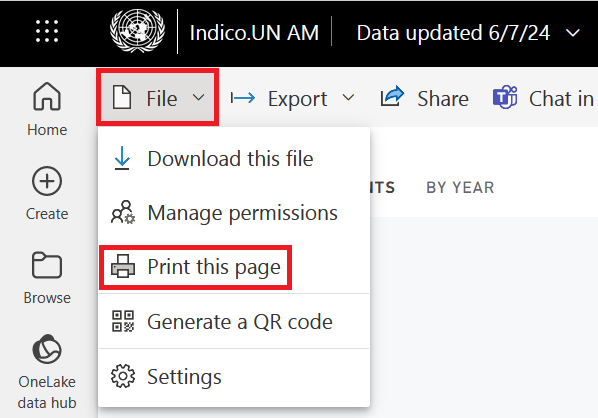This screenshot has height=418, width=598.
Task: Click the Indico.UN AM report title
Action: pyautogui.click(x=254, y=33)
